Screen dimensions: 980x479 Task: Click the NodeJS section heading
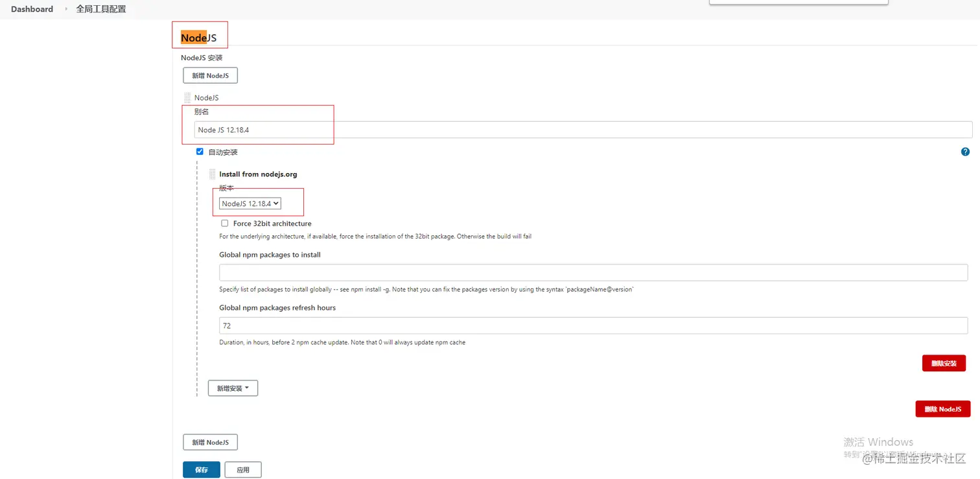(198, 38)
